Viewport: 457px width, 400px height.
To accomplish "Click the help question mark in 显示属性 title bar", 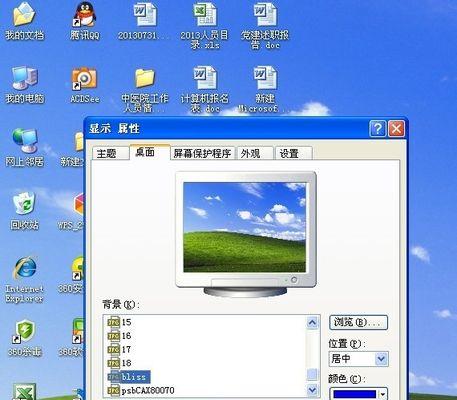I will point(377,129).
